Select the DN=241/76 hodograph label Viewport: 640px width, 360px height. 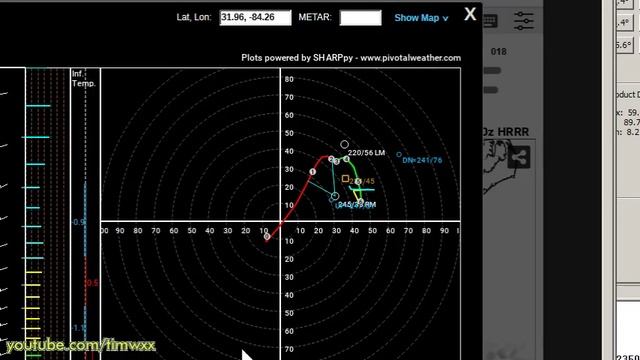coord(422,160)
